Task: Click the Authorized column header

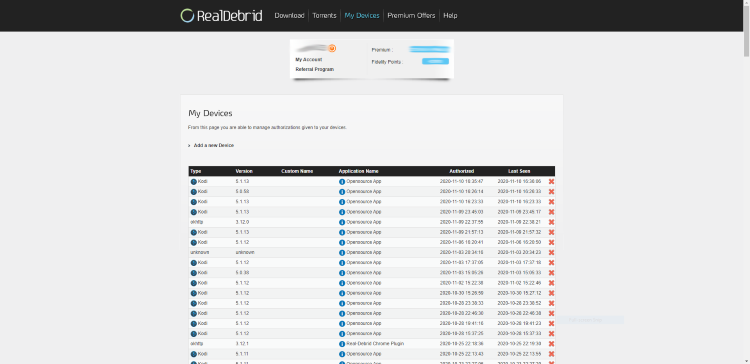Action: tap(462, 171)
